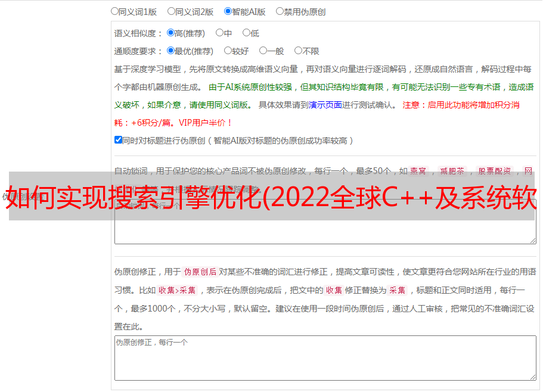Image resolution: width=543 pixels, height=392 pixels.
Task: Click the 减肥茶 example tag
Action: (x=452, y=171)
